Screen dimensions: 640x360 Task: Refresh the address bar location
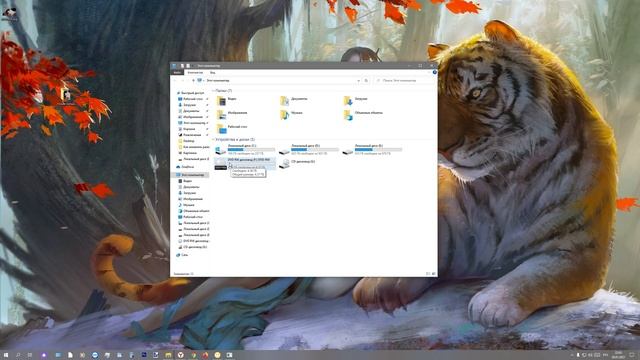[x=366, y=80]
